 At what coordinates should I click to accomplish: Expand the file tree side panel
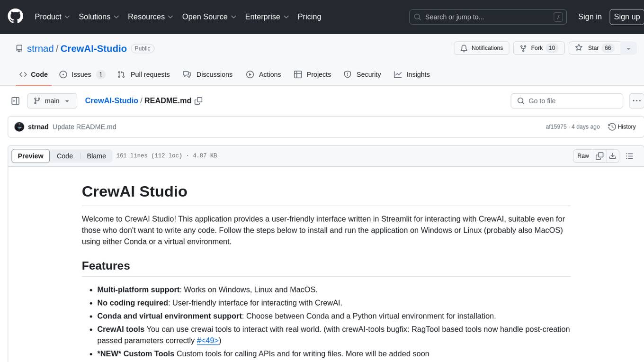(x=16, y=101)
